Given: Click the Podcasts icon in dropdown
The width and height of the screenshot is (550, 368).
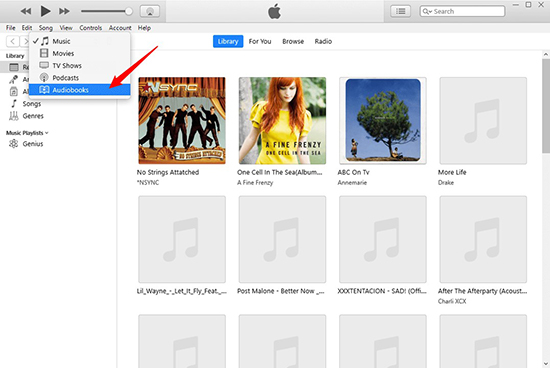Looking at the screenshot, I should pyautogui.click(x=44, y=78).
